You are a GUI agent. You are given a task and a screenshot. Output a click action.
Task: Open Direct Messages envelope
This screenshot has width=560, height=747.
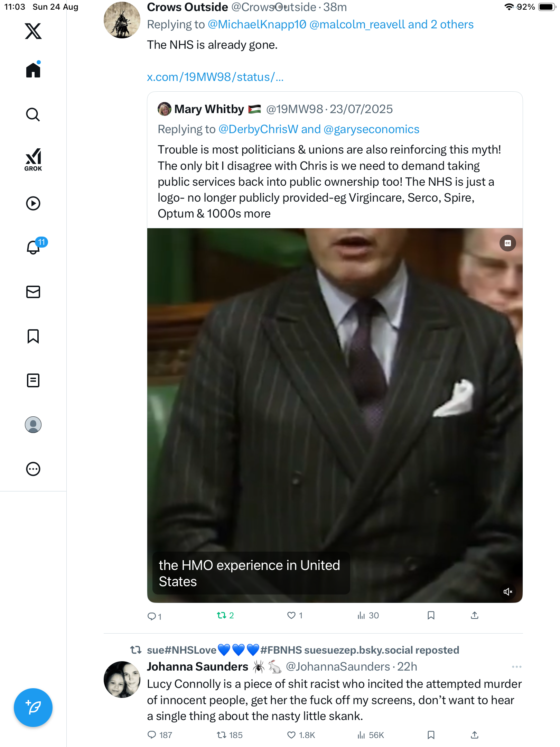[x=33, y=292]
